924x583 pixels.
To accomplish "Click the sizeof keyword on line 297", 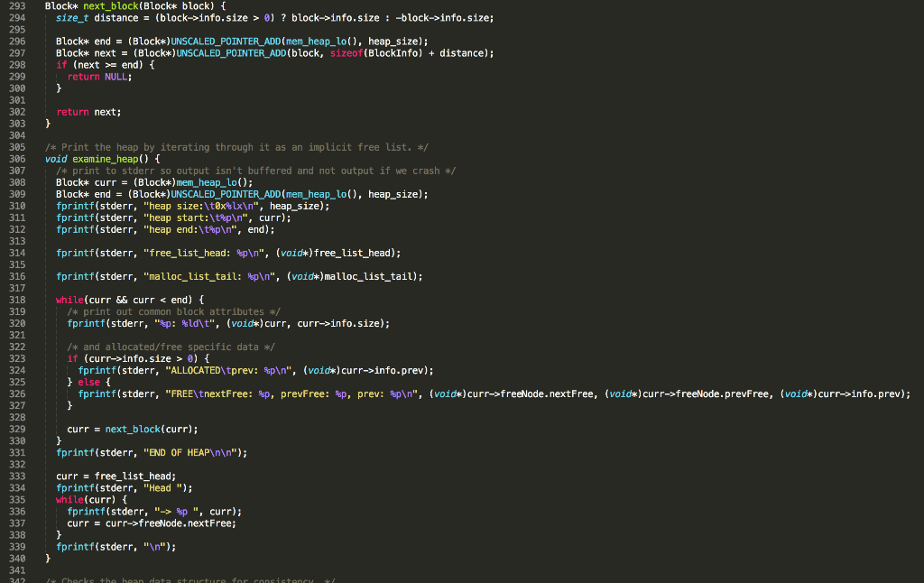I will pos(346,52).
